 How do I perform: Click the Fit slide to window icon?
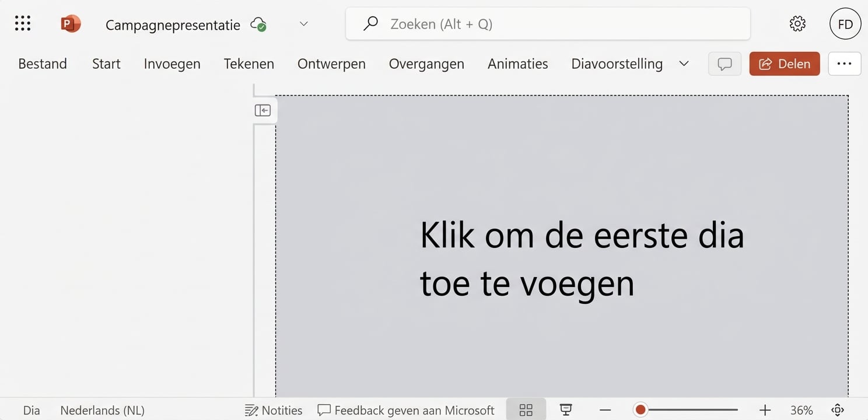click(x=836, y=409)
